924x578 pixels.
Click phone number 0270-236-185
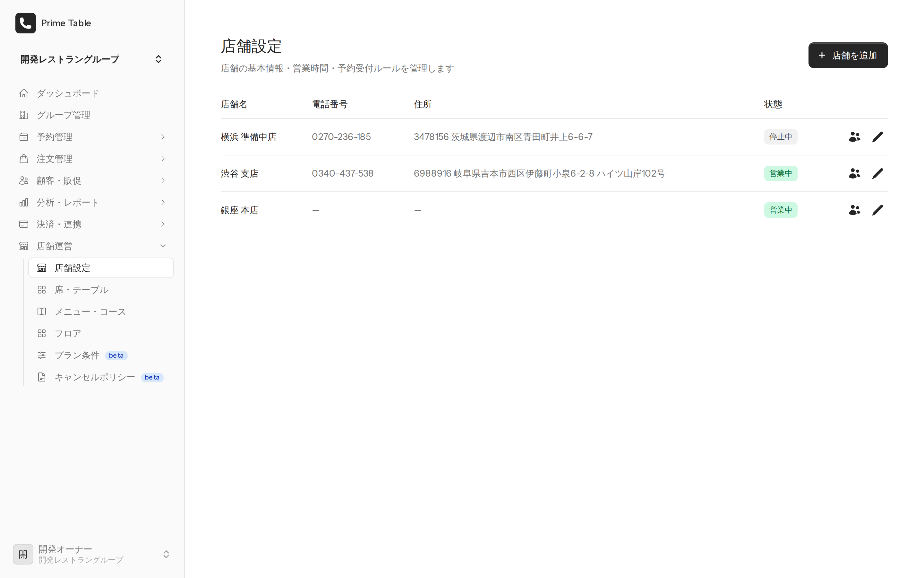pyautogui.click(x=341, y=137)
